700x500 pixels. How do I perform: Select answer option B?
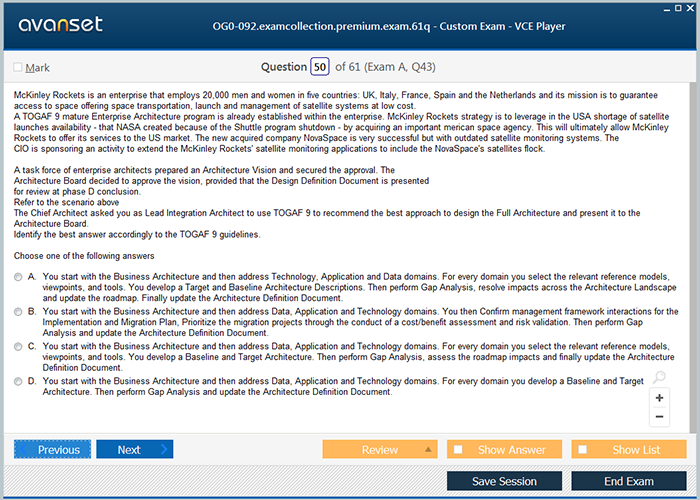pos(18,312)
